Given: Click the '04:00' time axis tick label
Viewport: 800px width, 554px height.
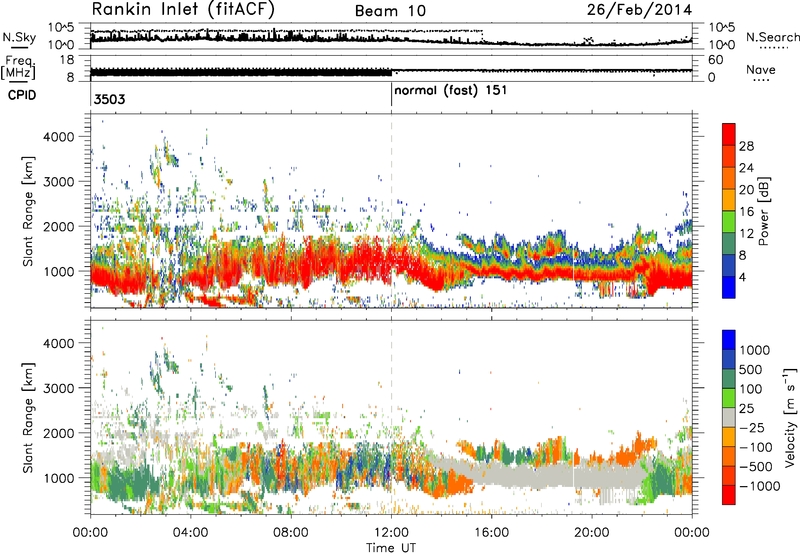Looking at the screenshot, I should 190,533.
